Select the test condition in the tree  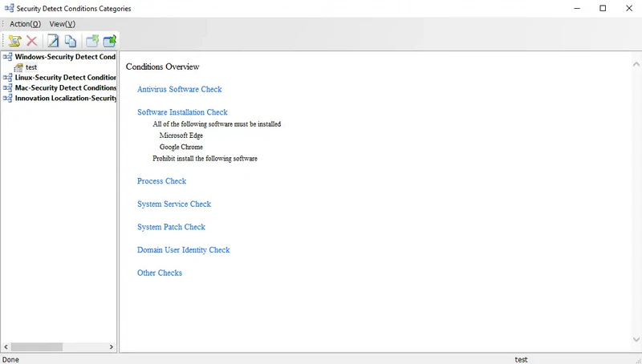31,67
